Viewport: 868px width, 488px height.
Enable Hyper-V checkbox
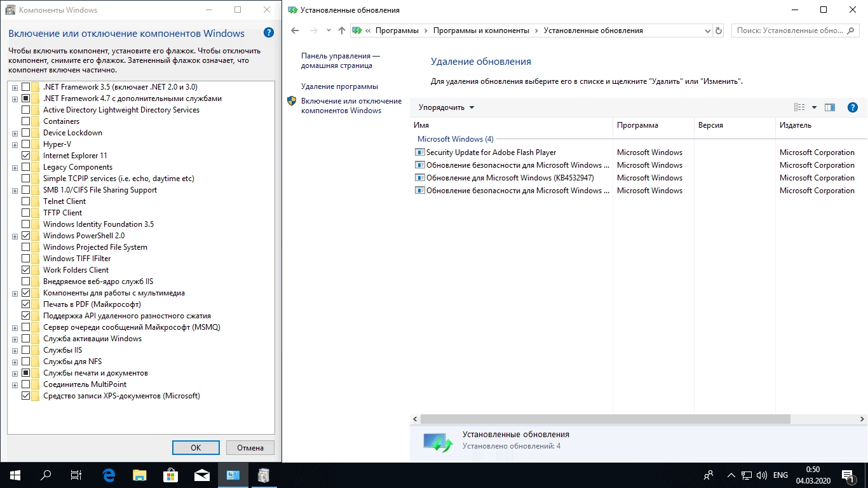pyautogui.click(x=26, y=144)
